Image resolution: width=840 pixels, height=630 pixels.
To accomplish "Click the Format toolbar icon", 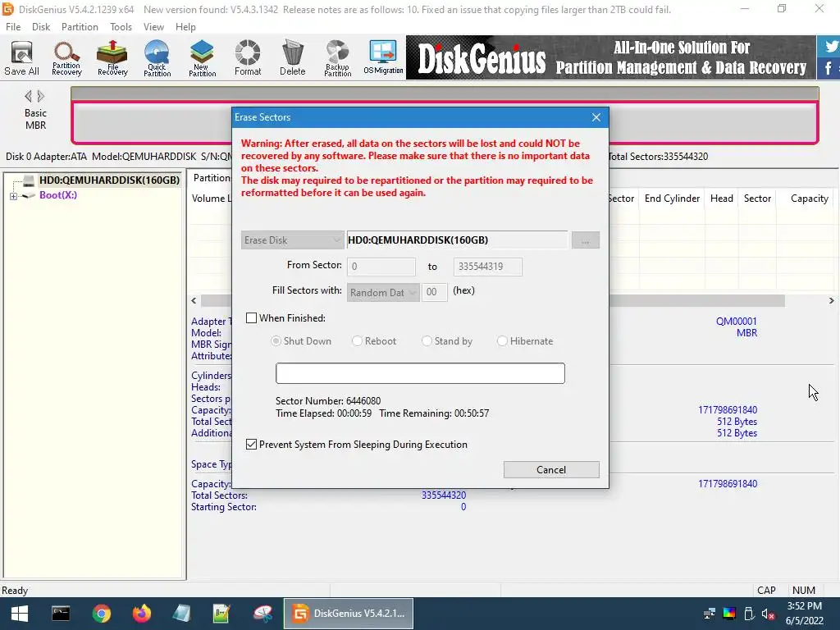I will click(248, 58).
